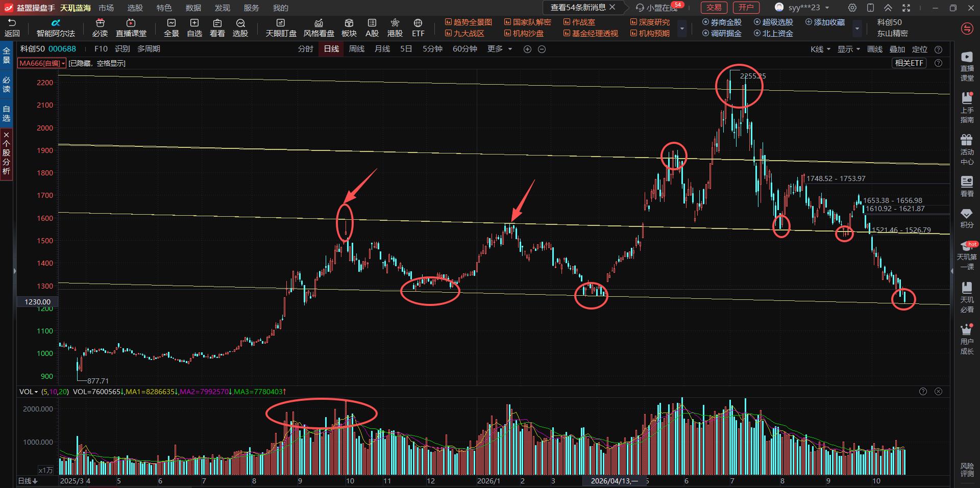Zoom out chart with minus icon
980x488 pixels.
pyautogui.click(x=542, y=49)
